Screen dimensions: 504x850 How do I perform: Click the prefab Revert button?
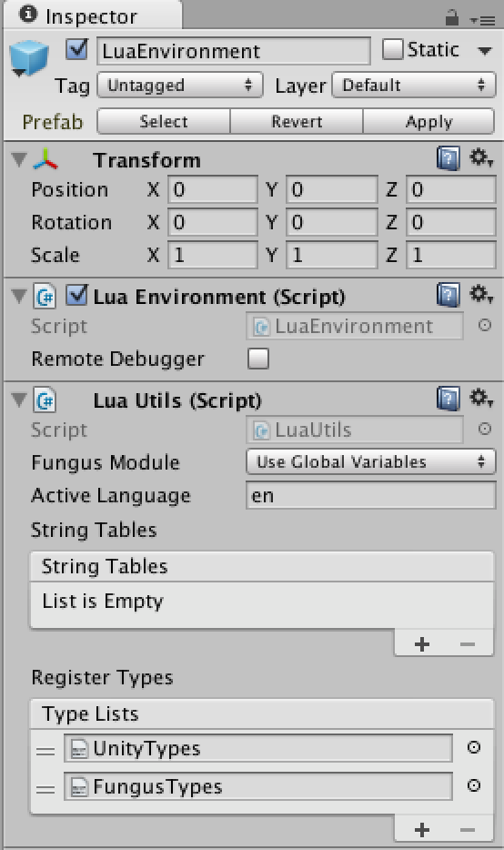[x=297, y=121]
